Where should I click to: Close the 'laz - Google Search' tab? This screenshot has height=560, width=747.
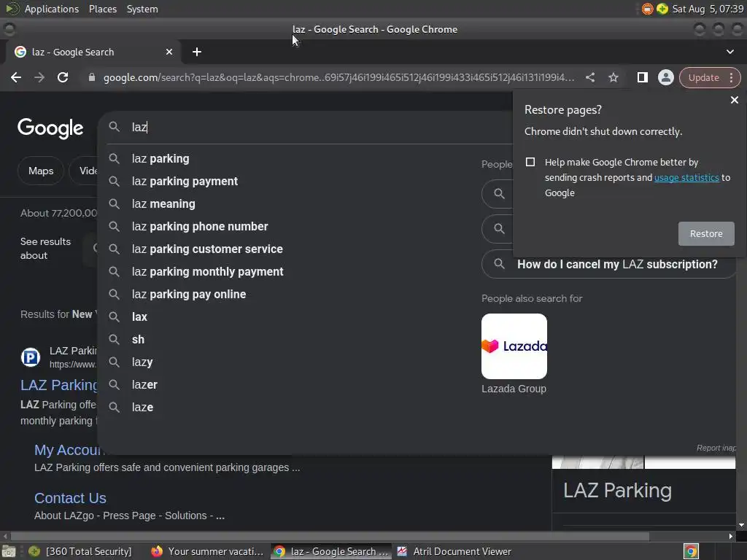pos(169,52)
